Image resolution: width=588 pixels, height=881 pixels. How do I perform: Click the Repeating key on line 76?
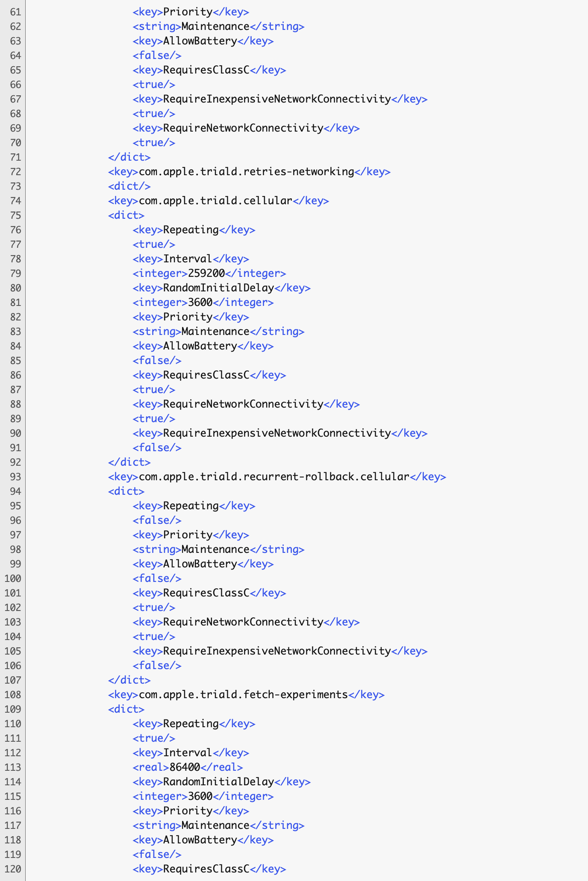[x=191, y=230]
